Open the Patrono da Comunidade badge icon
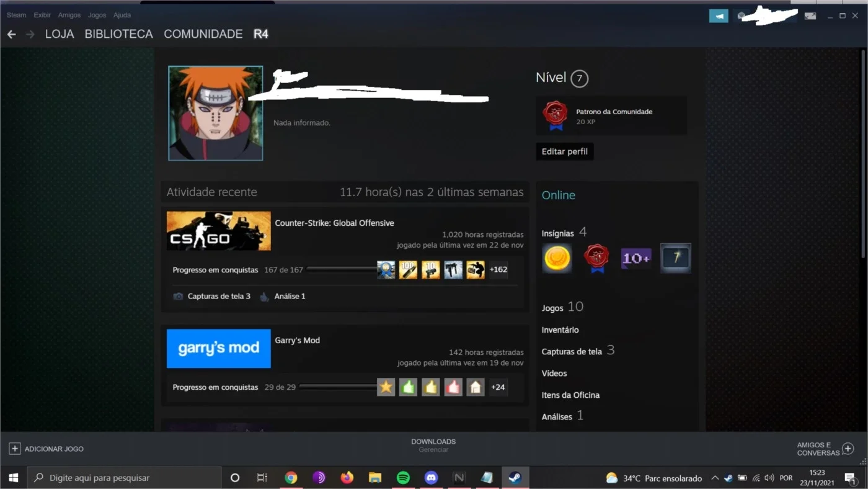The width and height of the screenshot is (868, 489). point(555,115)
